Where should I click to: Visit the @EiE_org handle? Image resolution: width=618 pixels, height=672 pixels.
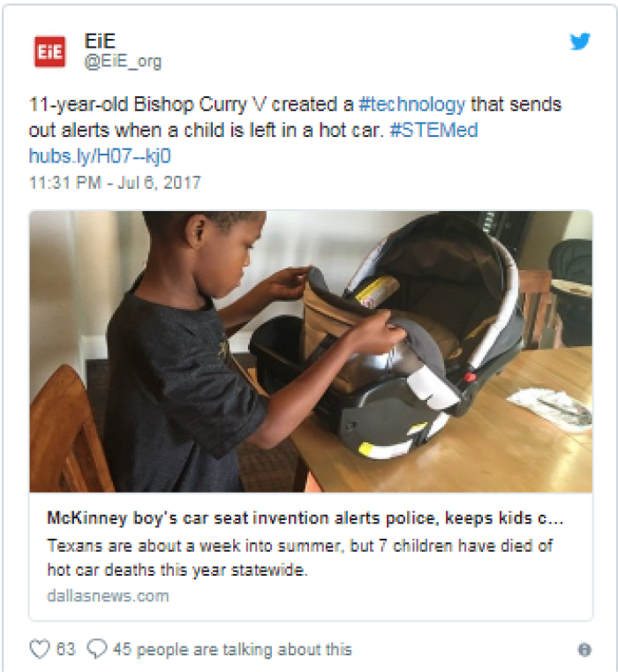point(123,62)
